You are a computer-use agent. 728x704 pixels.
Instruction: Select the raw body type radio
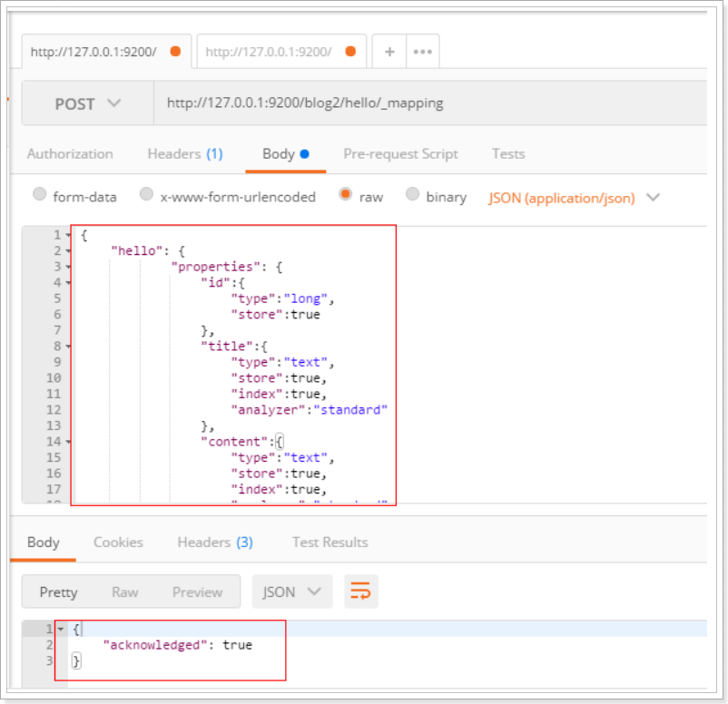pos(345,194)
